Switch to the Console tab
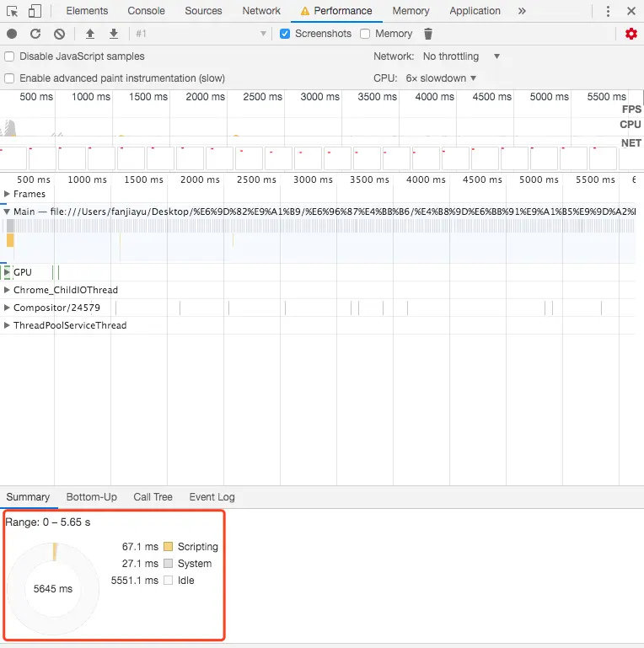 point(146,11)
